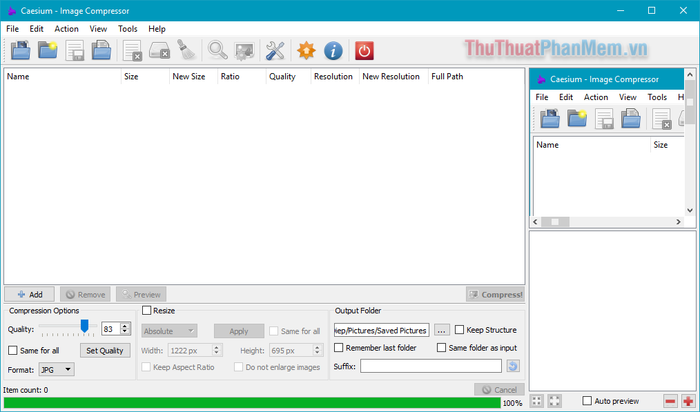
Task: Open the Edit menu
Action: (x=36, y=29)
